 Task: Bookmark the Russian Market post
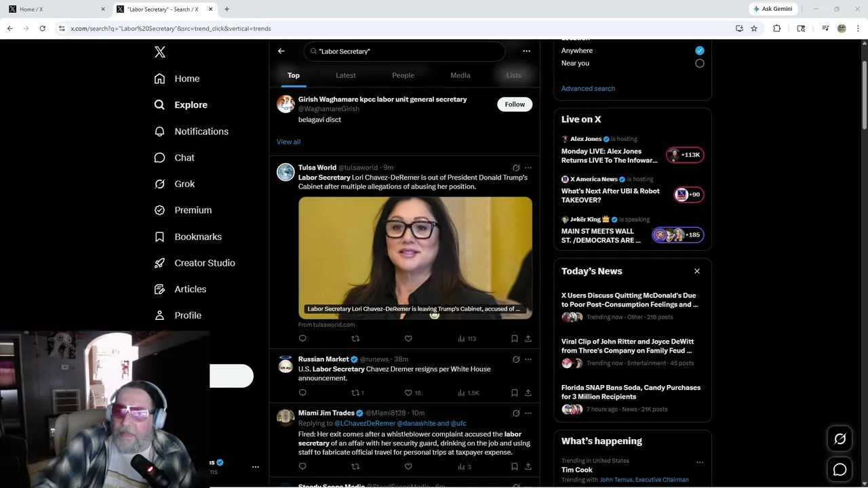515,392
